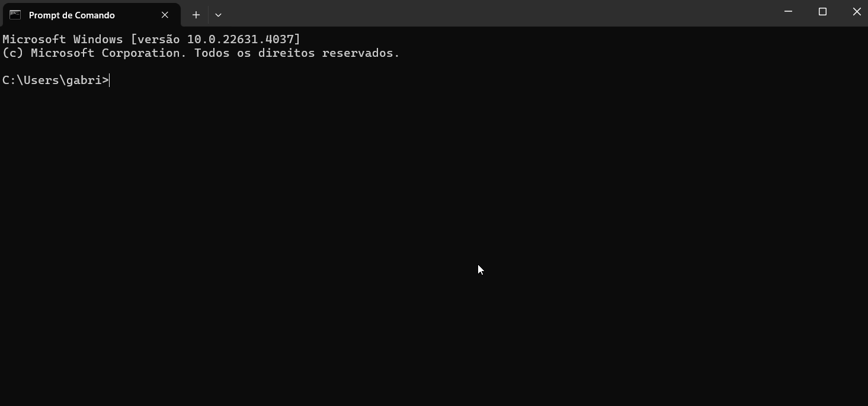Click the gabri username in the path
This screenshot has height=406, width=868.
[x=84, y=80]
